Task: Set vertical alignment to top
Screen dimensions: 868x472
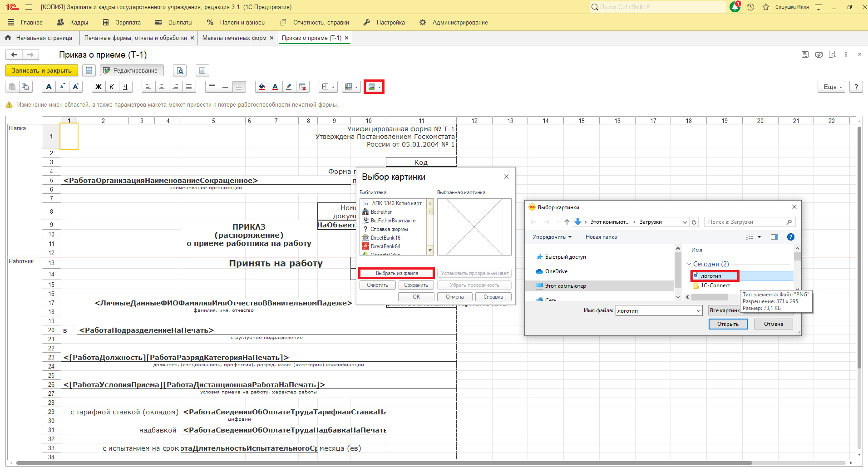Action: tap(212, 87)
